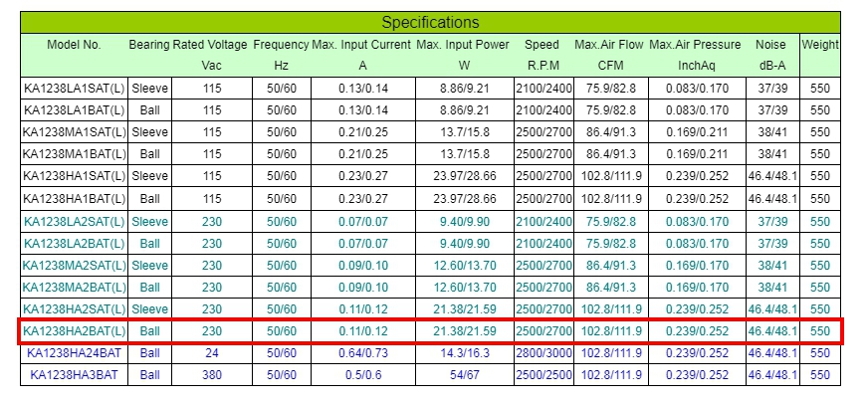
Task: Click the Specifications table header
Action: [431, 22]
